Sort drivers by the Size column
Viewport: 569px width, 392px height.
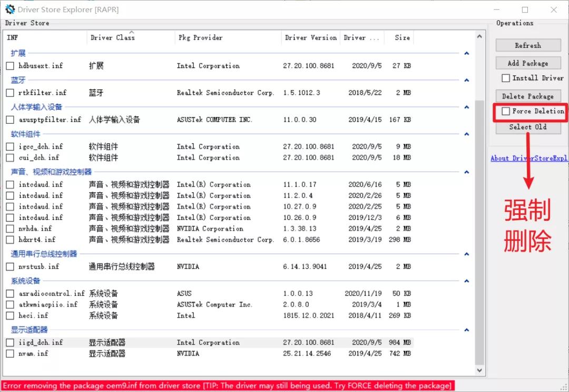[x=401, y=37]
